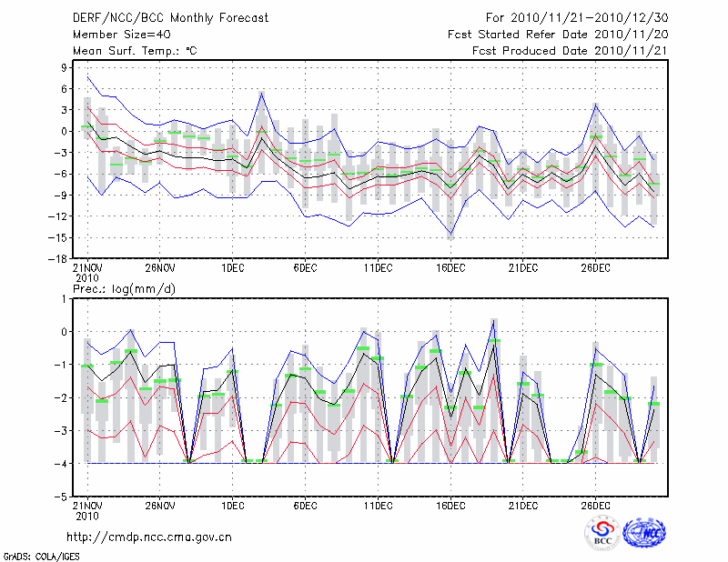Image resolution: width=728 pixels, height=562 pixels.
Task: Select 26DEC tick on precipitation chart axis
Action: (595, 505)
